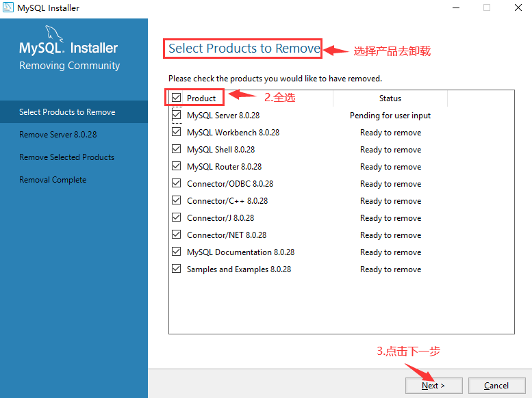
Task: Select the MySQL Documentation 8.0.28 row text
Action: coord(241,252)
